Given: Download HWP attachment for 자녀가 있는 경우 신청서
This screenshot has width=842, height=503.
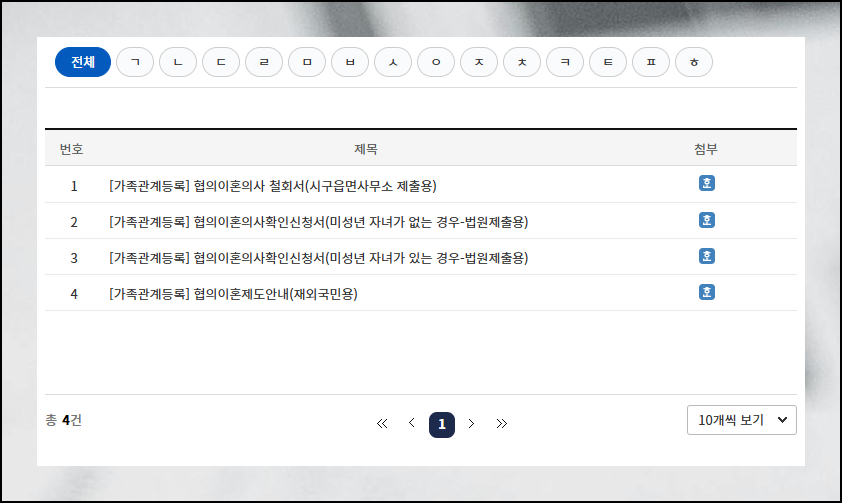Looking at the screenshot, I should point(707,256).
